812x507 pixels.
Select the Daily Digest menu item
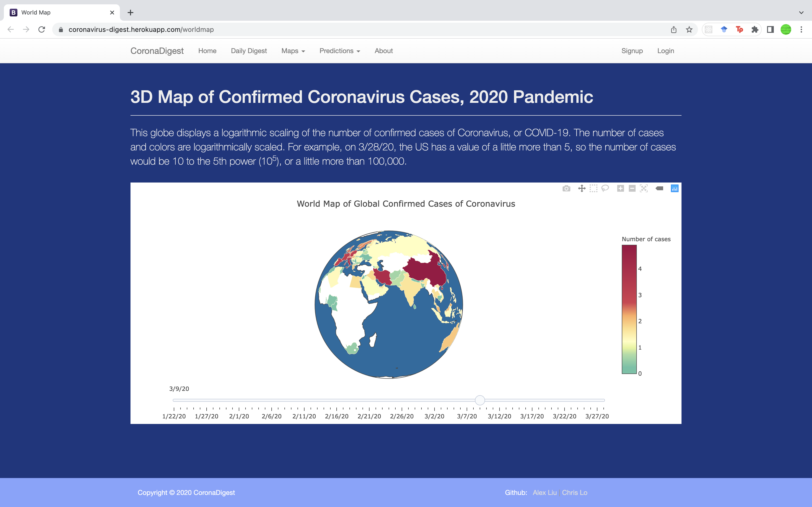click(248, 51)
